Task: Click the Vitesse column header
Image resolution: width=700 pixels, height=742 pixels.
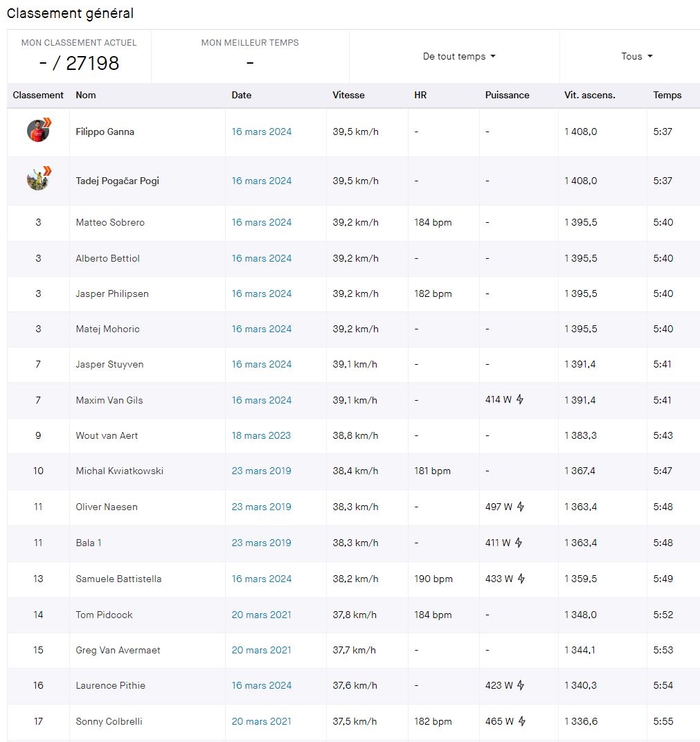Action: coord(348,96)
